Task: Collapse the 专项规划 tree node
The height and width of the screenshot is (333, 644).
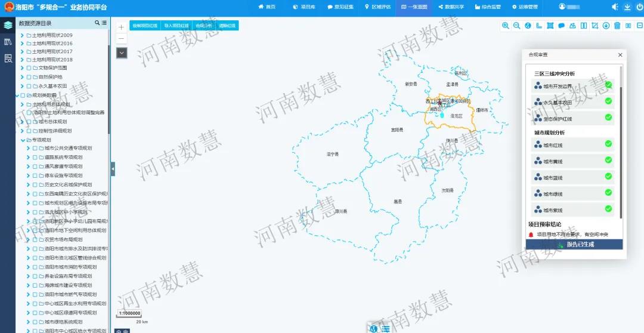Action: pos(23,140)
